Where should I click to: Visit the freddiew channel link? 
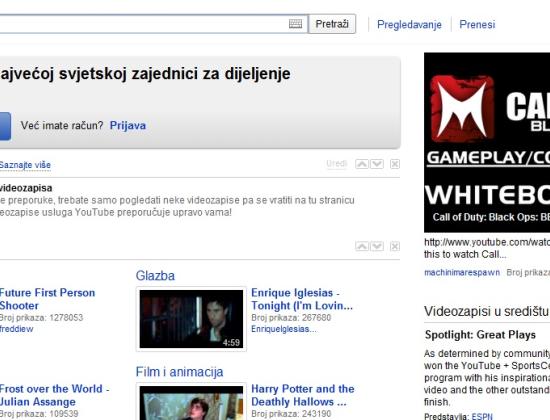click(16, 329)
